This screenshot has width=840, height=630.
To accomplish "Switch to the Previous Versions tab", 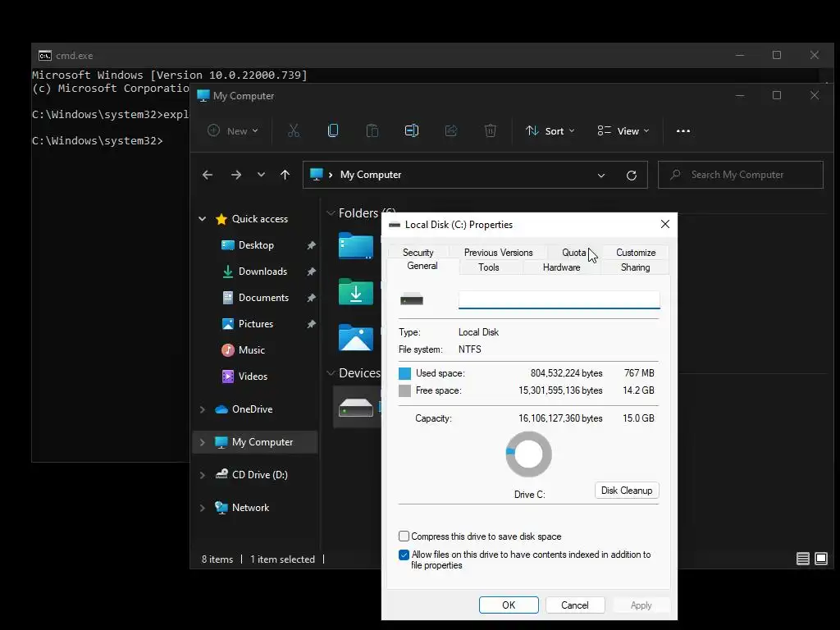I will (x=498, y=253).
